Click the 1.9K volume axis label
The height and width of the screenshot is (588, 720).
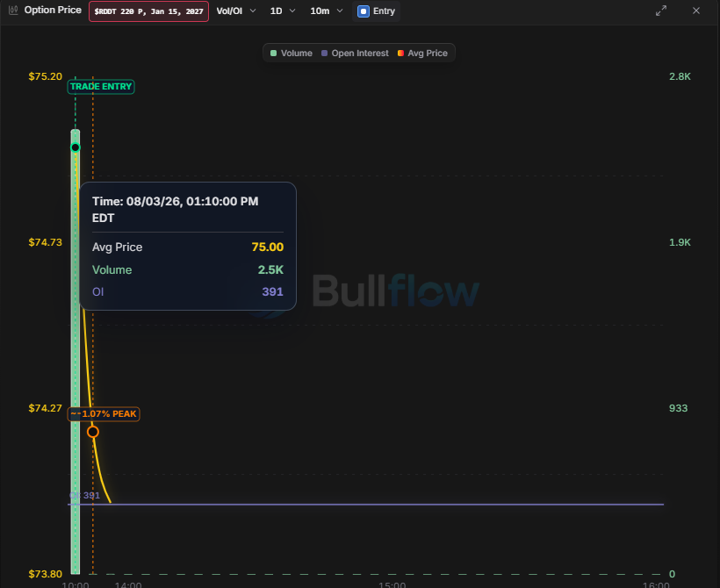click(x=680, y=242)
